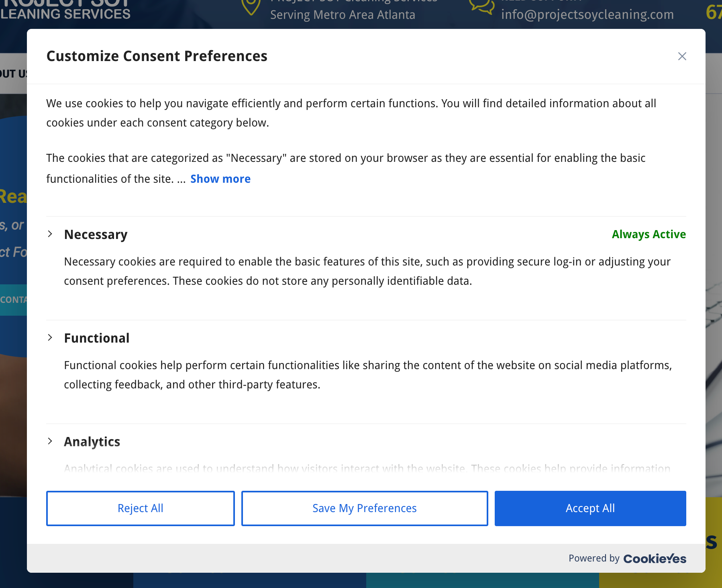Click the Show more link

220,179
